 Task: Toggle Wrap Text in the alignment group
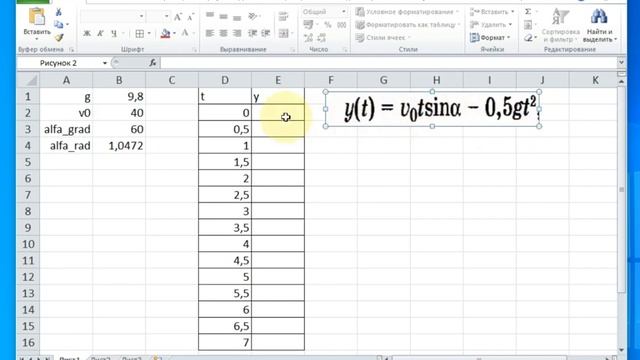[283, 16]
